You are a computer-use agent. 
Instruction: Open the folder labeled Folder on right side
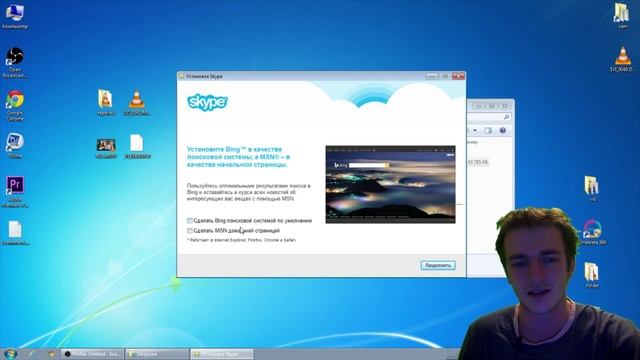(591, 275)
